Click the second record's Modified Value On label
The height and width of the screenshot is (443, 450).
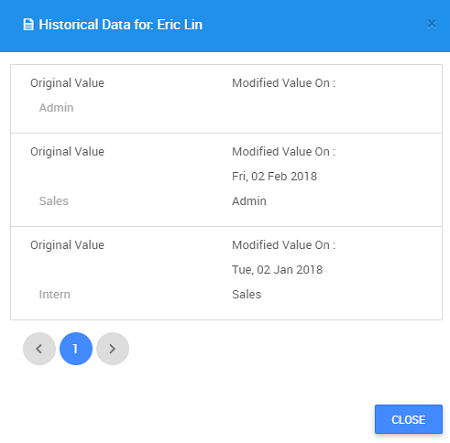click(x=284, y=152)
